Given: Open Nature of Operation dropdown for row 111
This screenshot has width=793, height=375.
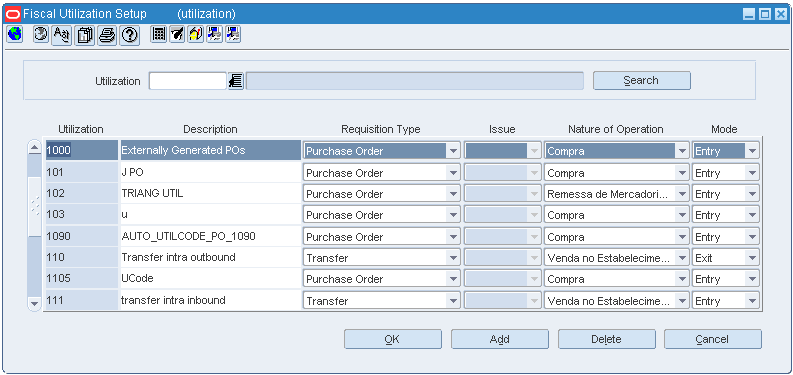Looking at the screenshot, I should click(x=682, y=301).
